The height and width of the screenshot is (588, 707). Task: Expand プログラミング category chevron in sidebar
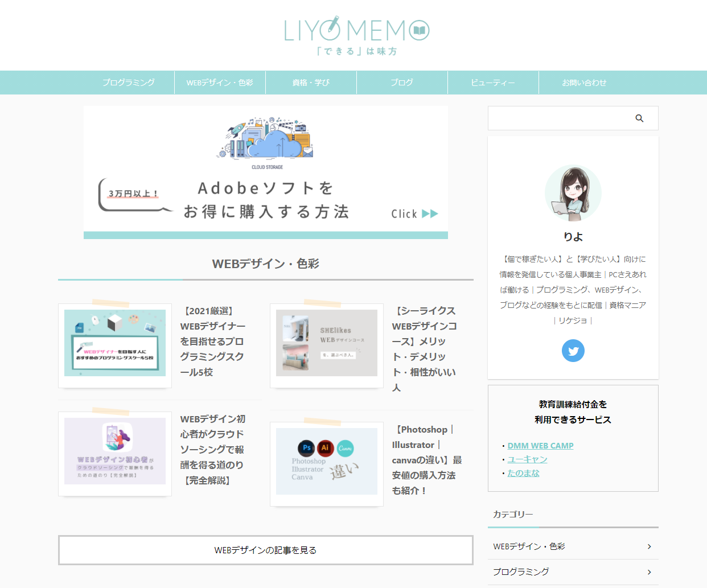(x=649, y=572)
